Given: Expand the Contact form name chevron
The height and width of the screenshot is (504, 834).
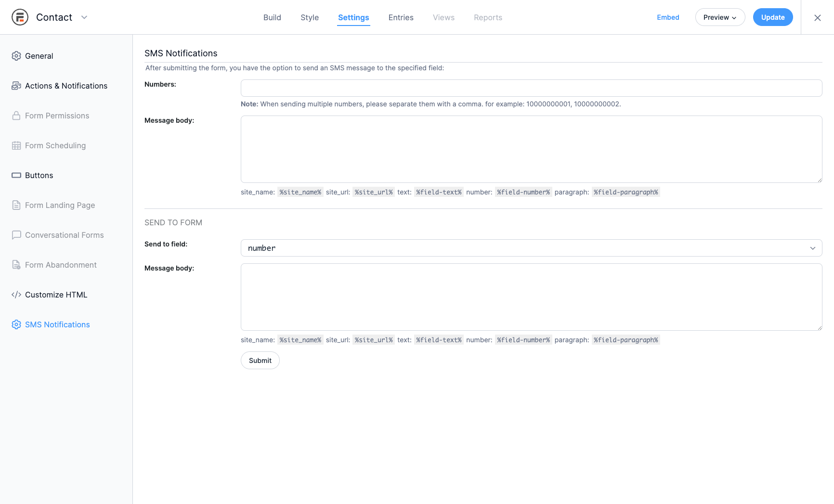Looking at the screenshot, I should [x=84, y=17].
